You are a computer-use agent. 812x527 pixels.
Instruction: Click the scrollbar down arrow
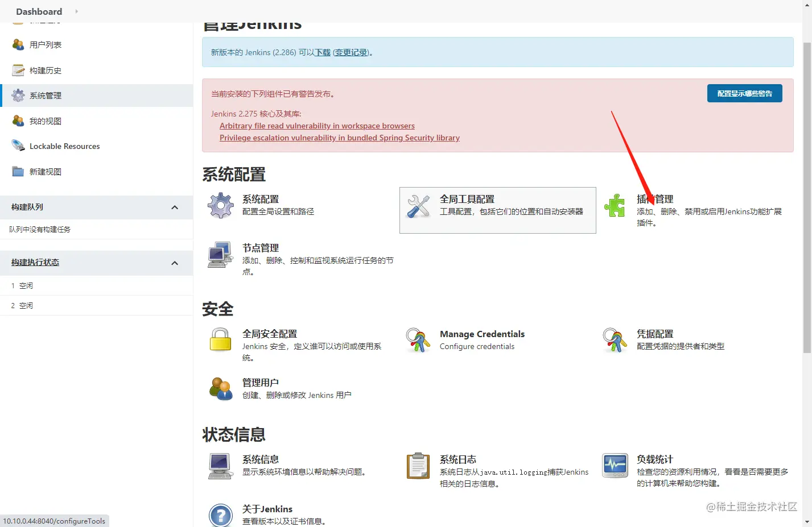click(x=807, y=521)
